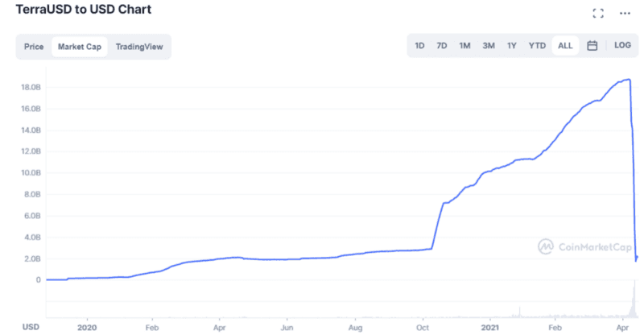Image resolution: width=644 pixels, height=335 pixels.
Task: Click the chart line's peak near 18.0B
Action: point(628,80)
